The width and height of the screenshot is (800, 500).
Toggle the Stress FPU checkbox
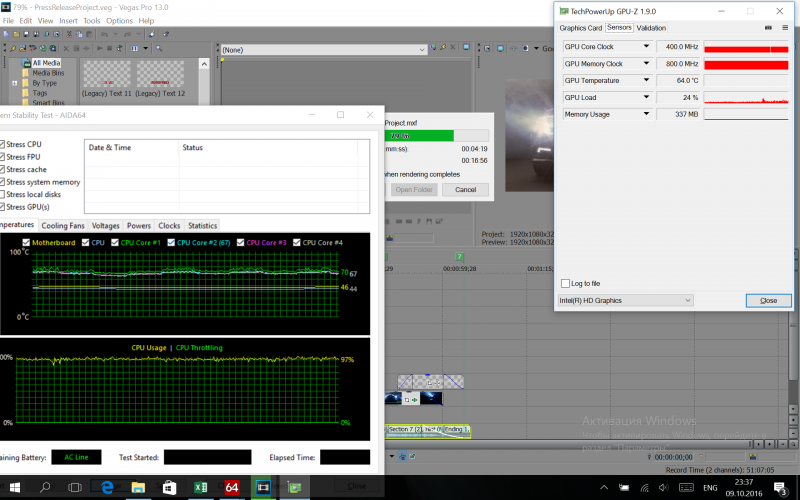point(3,157)
